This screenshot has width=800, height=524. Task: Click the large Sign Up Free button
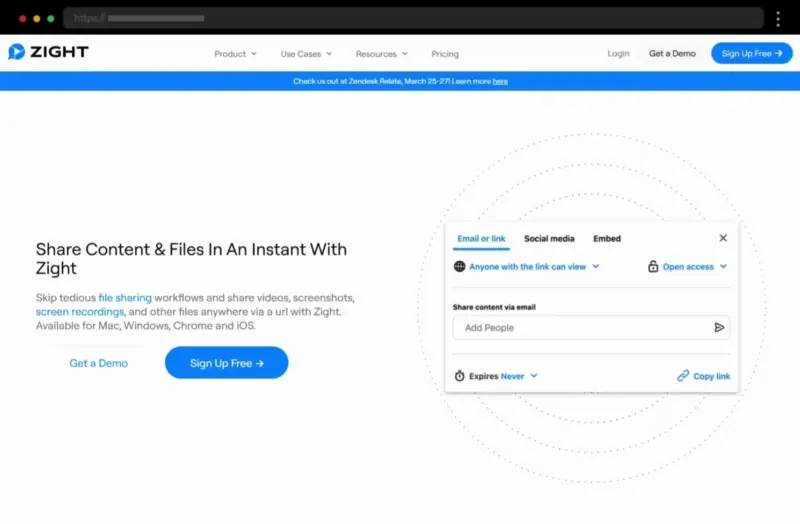(227, 363)
